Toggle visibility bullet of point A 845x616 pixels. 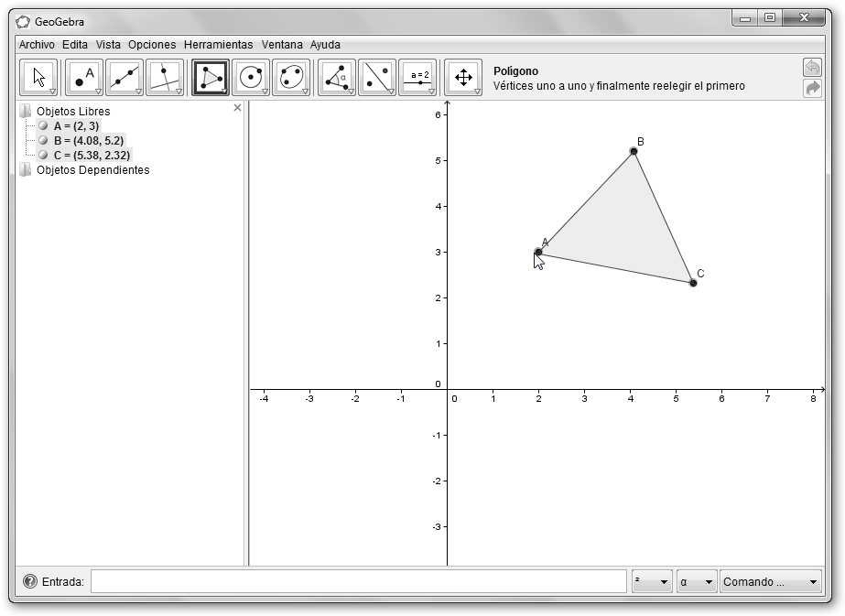pos(43,126)
